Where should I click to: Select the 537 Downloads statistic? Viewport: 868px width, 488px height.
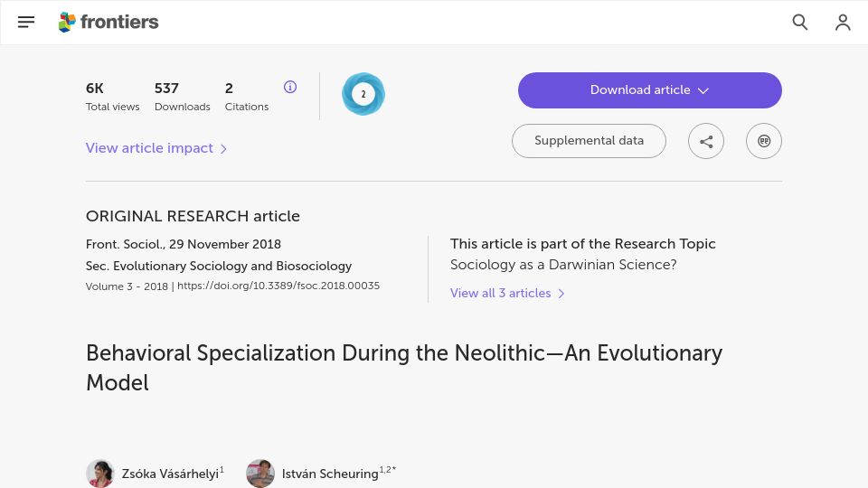[x=182, y=97]
